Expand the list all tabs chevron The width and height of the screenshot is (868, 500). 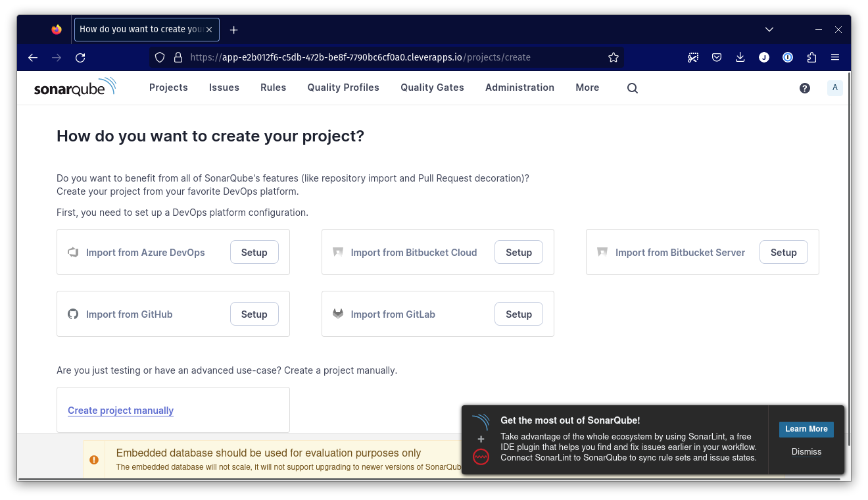click(x=769, y=30)
